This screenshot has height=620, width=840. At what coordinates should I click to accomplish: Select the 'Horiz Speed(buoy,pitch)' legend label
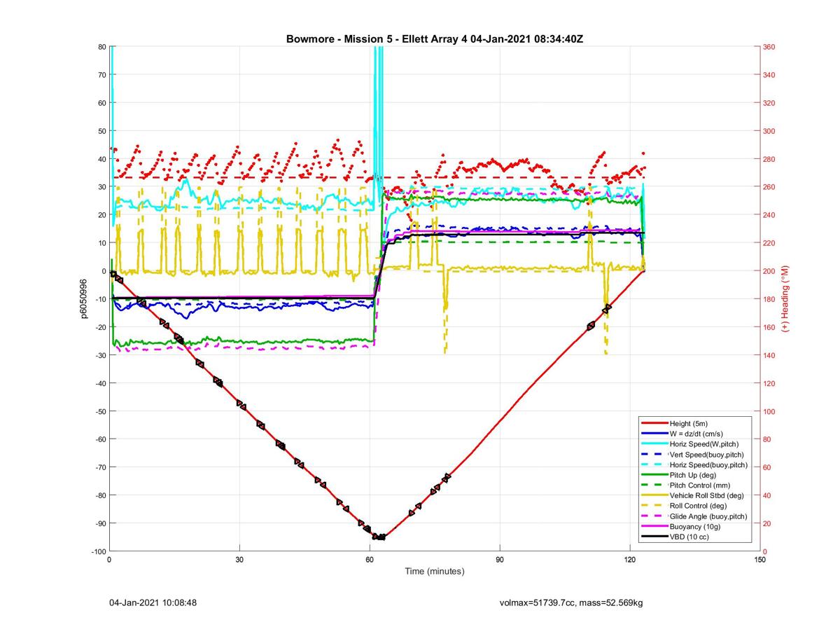[709, 464]
